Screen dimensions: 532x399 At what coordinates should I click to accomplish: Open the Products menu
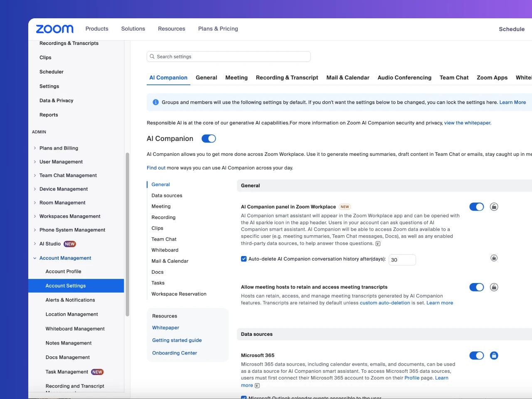(x=96, y=29)
